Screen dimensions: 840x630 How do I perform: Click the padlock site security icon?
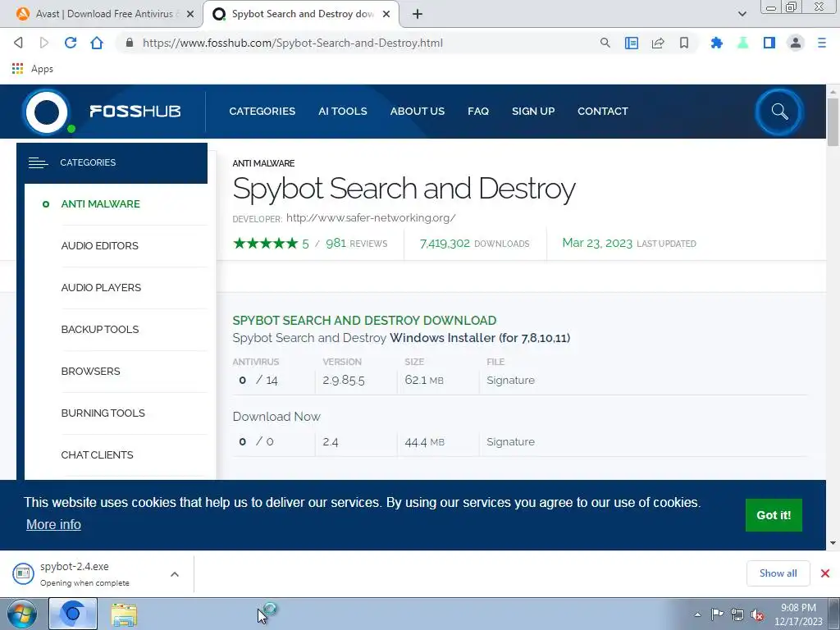129,43
